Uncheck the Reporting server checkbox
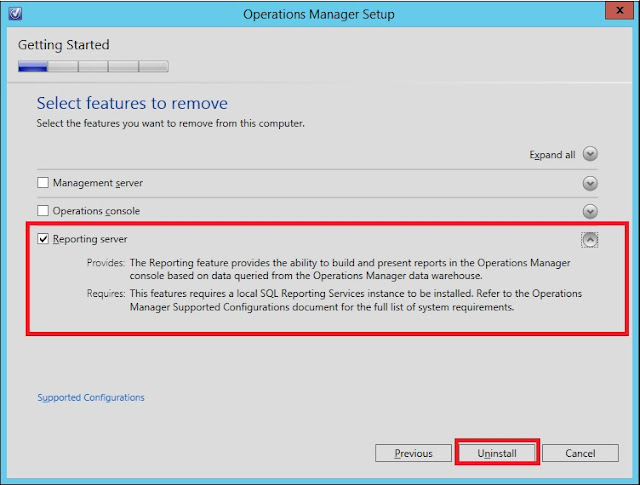640x485 pixels. [43, 238]
